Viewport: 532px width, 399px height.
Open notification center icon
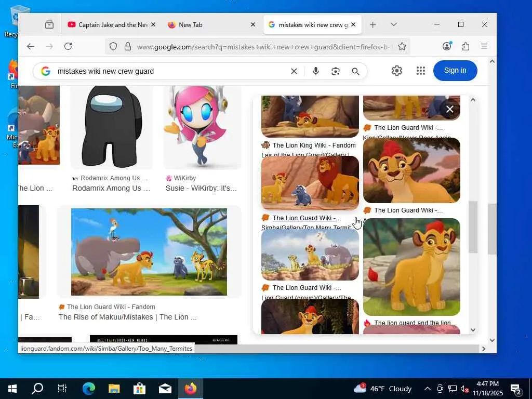click(516, 389)
